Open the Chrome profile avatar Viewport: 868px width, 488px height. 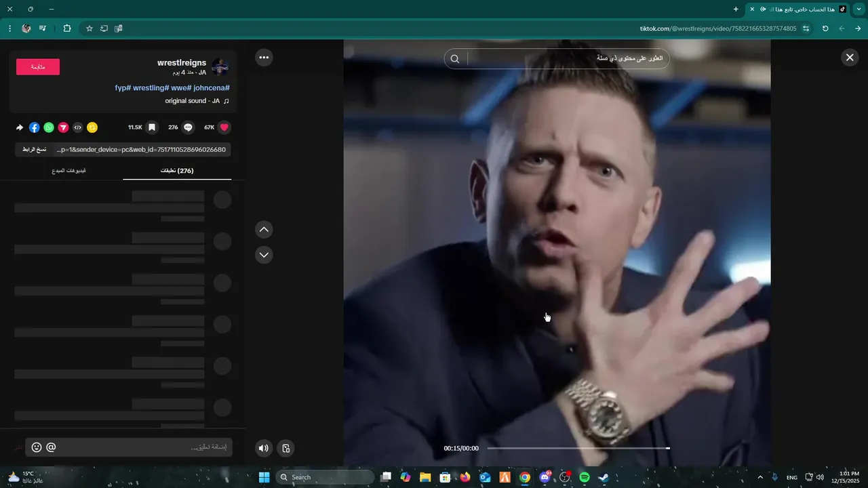coord(26,28)
